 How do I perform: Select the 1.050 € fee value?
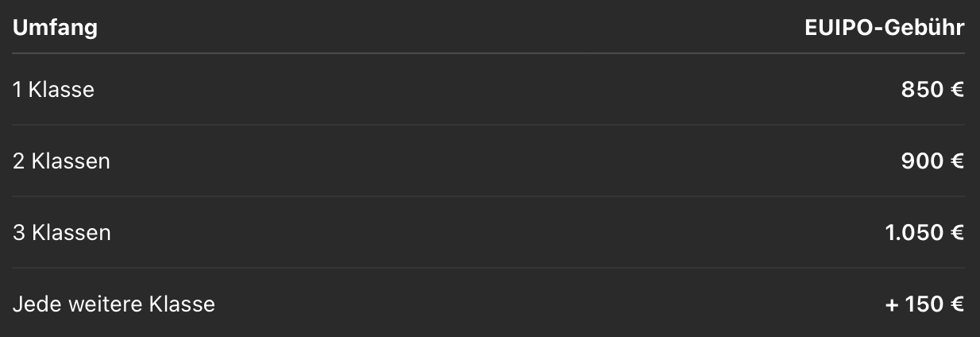pyautogui.click(x=924, y=233)
